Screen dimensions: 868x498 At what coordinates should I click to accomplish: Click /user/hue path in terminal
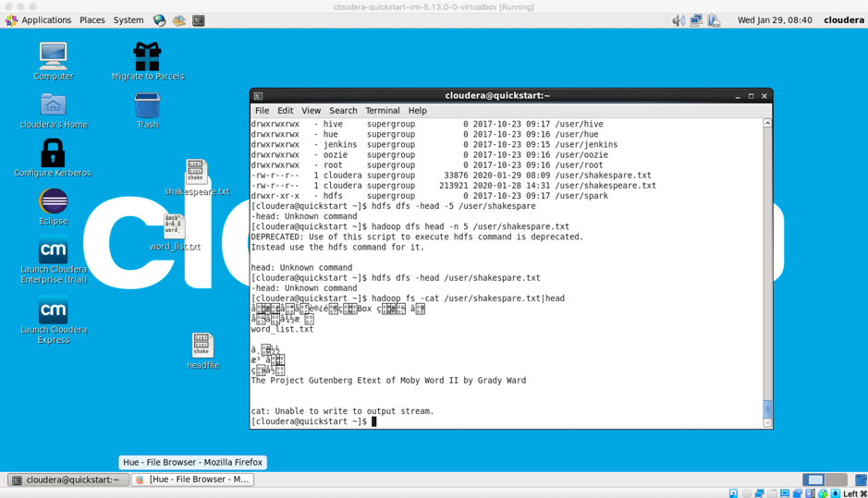(576, 134)
